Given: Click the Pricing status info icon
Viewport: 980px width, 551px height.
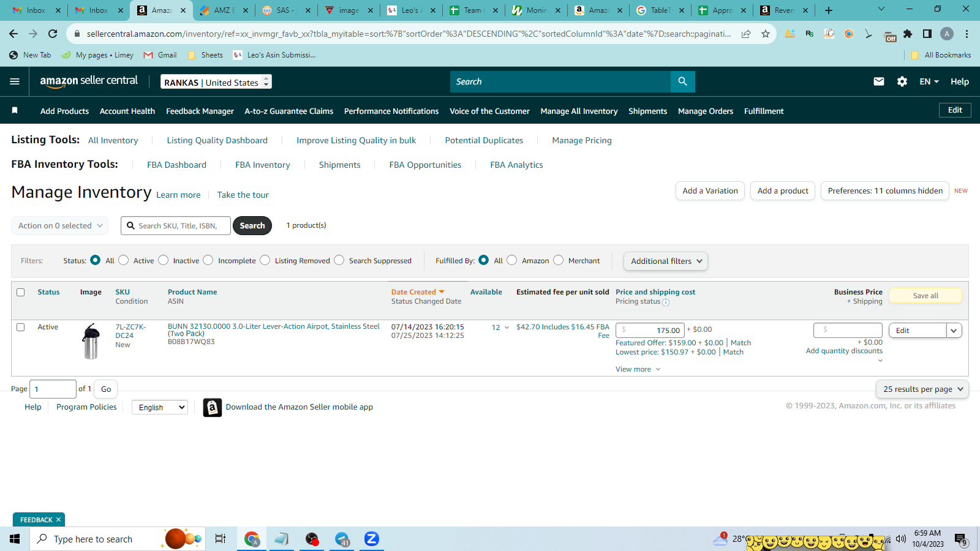Looking at the screenshot, I should [666, 302].
